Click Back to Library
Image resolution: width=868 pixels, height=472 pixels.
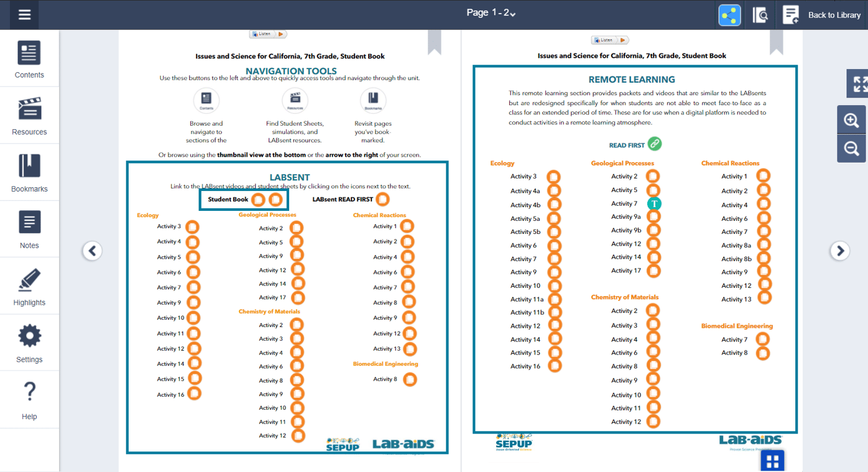pos(822,15)
